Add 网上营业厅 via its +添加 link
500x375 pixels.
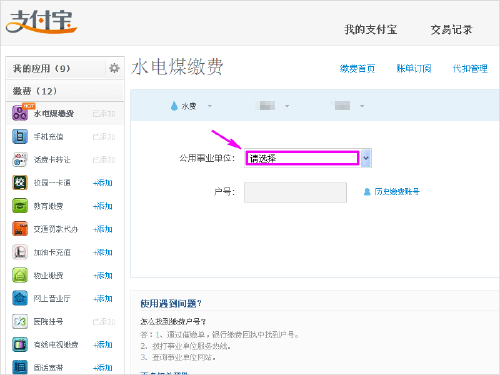[x=103, y=298]
